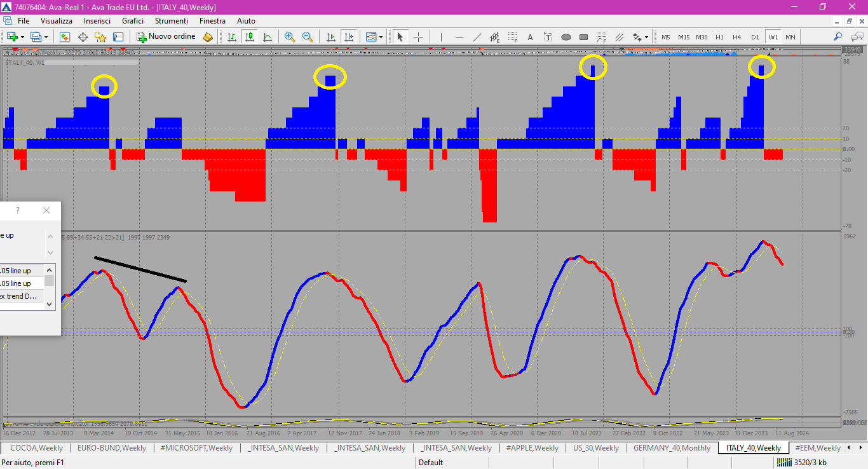Switch chart to bar chart icon
The width and height of the screenshot is (868, 469).
[232, 37]
